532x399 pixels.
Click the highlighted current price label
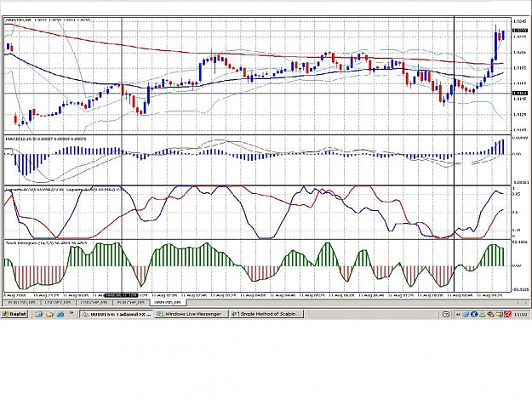tap(520, 30)
